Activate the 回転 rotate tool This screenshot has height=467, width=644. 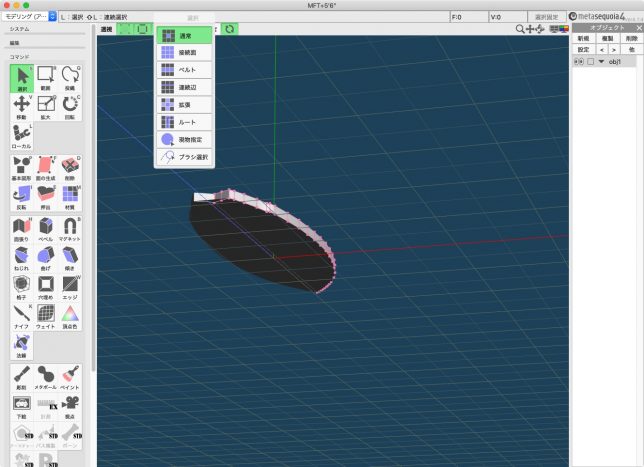click(70, 107)
